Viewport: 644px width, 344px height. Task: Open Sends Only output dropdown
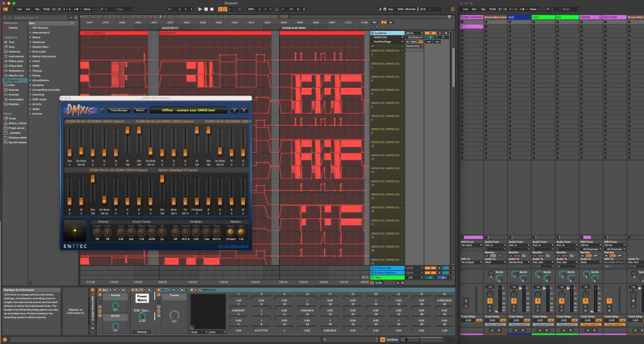414,46
